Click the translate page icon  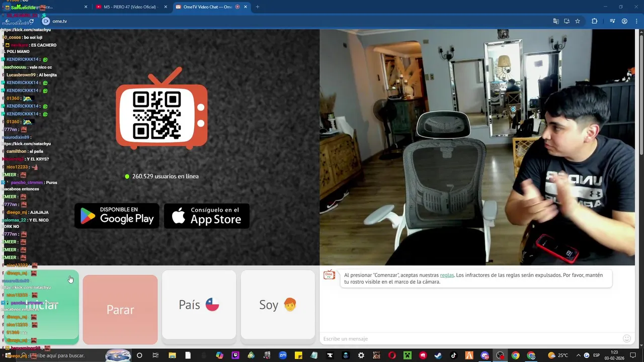point(556,21)
